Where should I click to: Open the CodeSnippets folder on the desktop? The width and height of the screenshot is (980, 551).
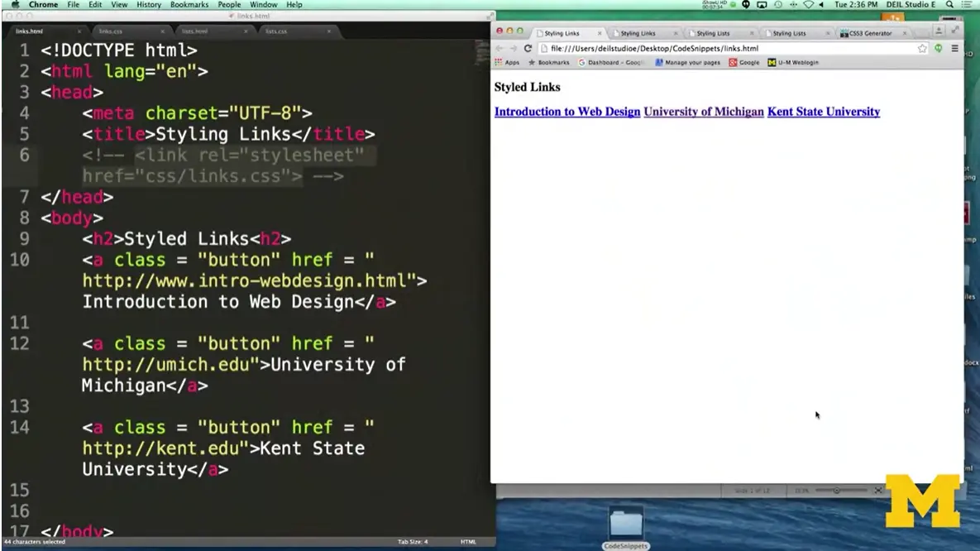(626, 527)
